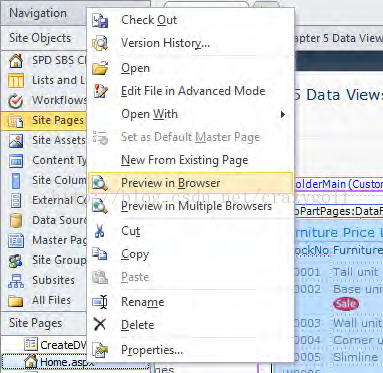Click the Workflows icon

coord(16,101)
